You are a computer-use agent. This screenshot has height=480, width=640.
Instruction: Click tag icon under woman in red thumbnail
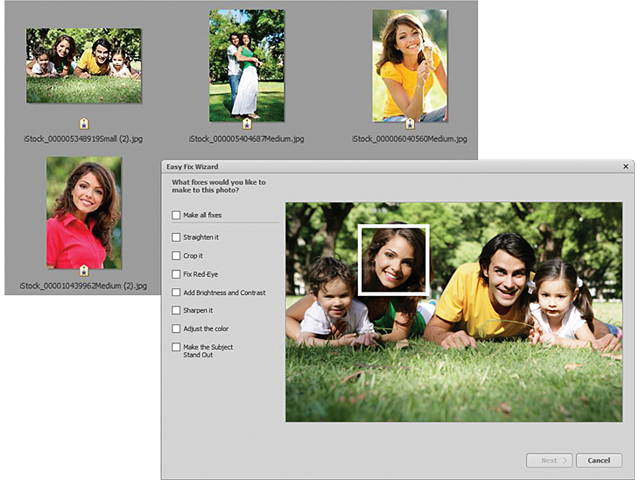pyautogui.click(x=84, y=270)
